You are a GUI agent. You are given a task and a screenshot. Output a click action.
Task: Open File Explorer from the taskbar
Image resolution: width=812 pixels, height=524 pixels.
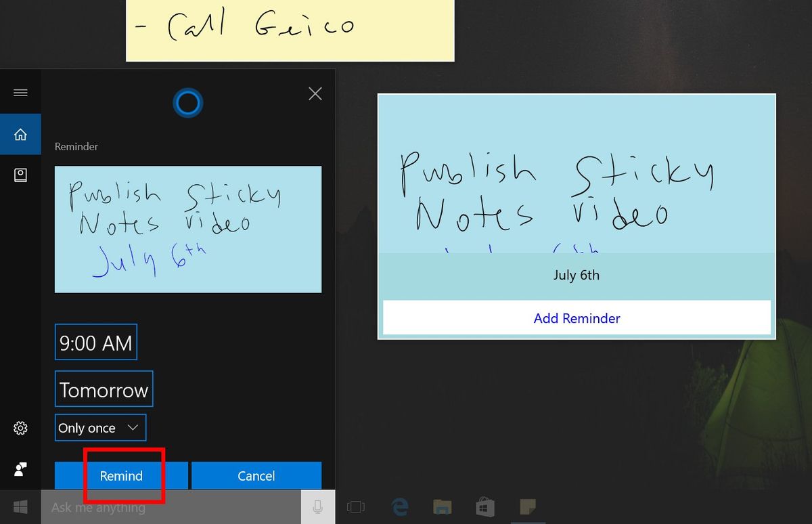(x=443, y=506)
